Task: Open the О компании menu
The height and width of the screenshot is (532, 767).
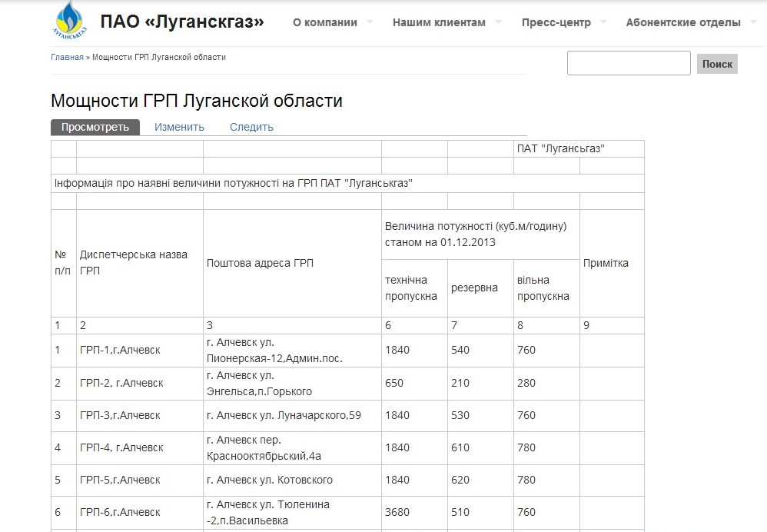Action: pos(325,22)
